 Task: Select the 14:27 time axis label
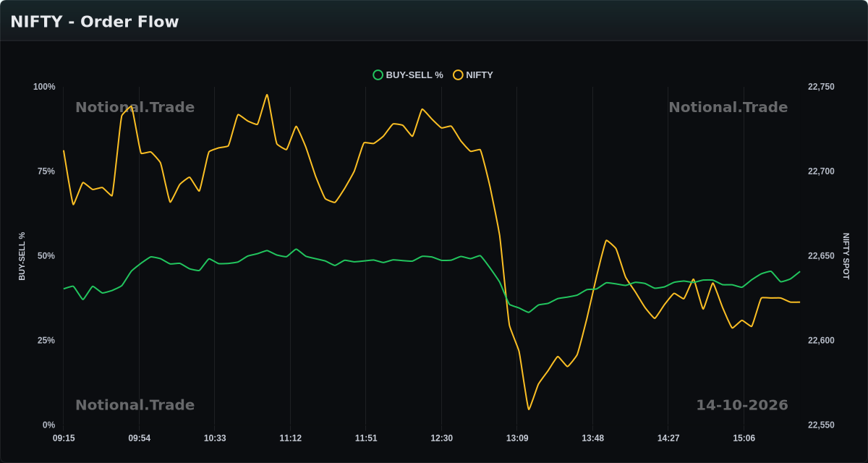668,438
